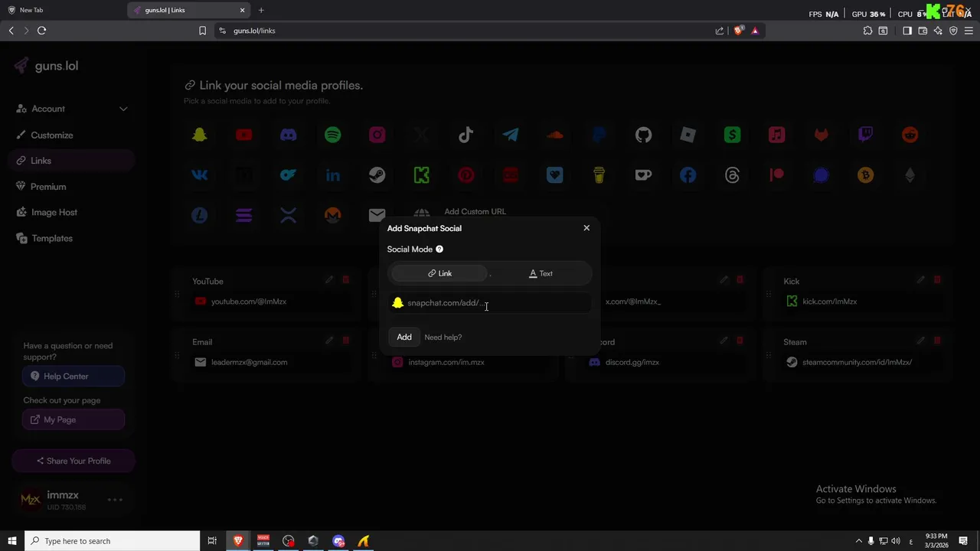Delete the Kick link card
Image resolution: width=980 pixels, height=551 pixels.
(x=937, y=280)
